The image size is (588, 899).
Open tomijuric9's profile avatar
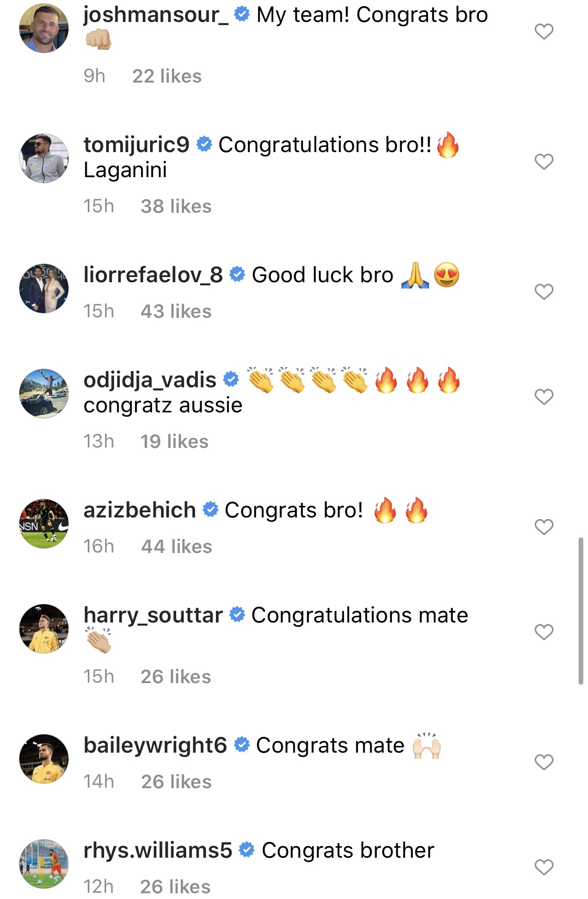coord(44,158)
